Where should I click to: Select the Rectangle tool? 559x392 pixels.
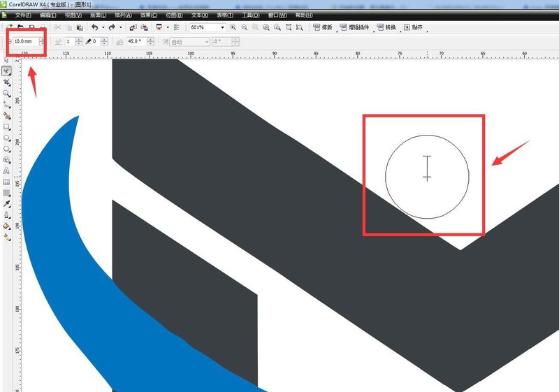7,127
